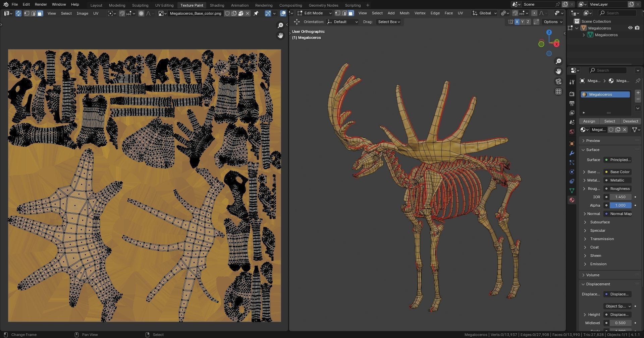Open the Output properties tab
Screen dimensions: 644x338
(572, 104)
